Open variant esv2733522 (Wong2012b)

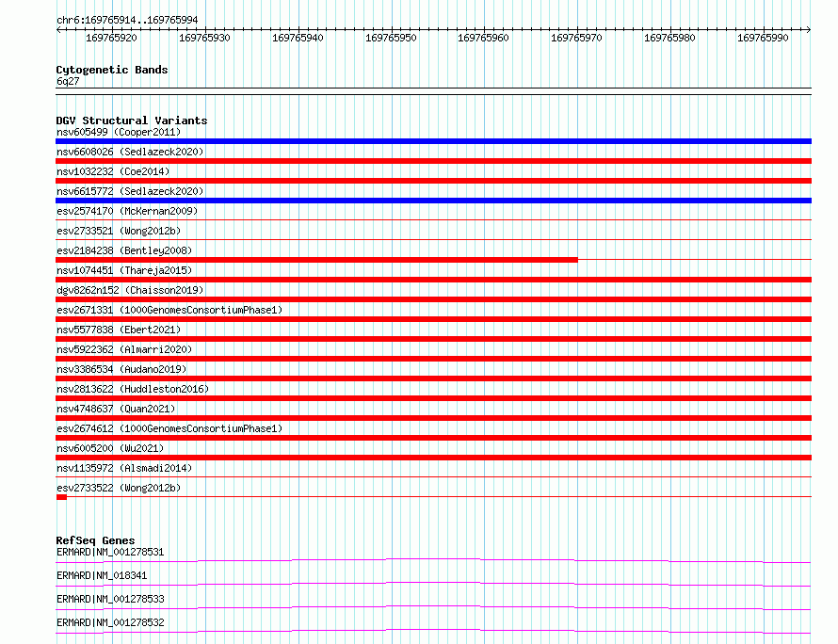click(119, 488)
